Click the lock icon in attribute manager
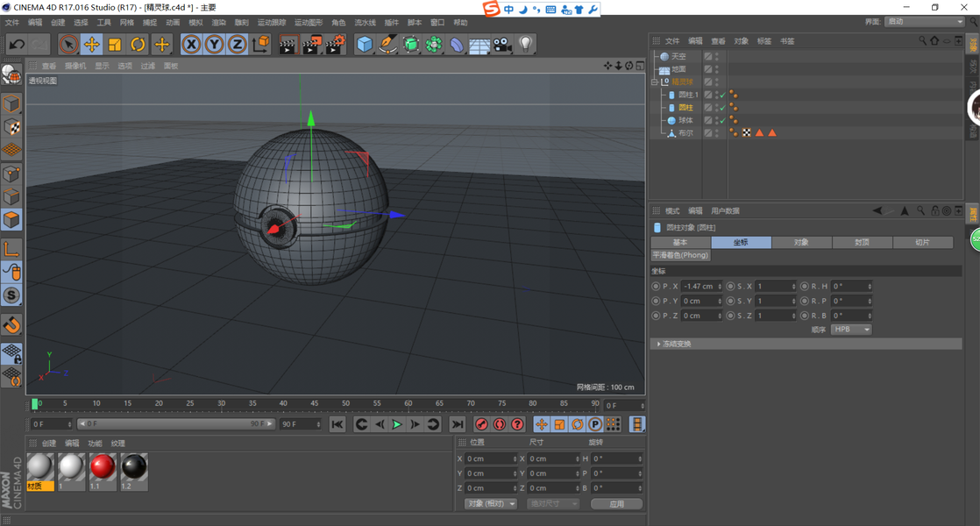The width and height of the screenshot is (980, 526). pos(935,211)
